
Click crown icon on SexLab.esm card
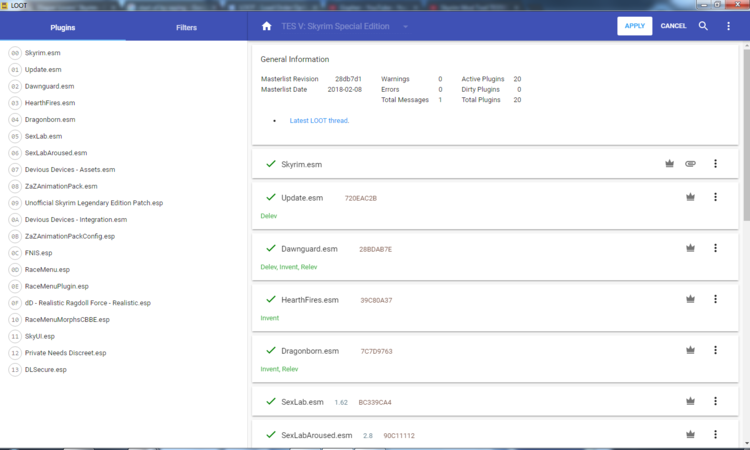click(x=690, y=402)
